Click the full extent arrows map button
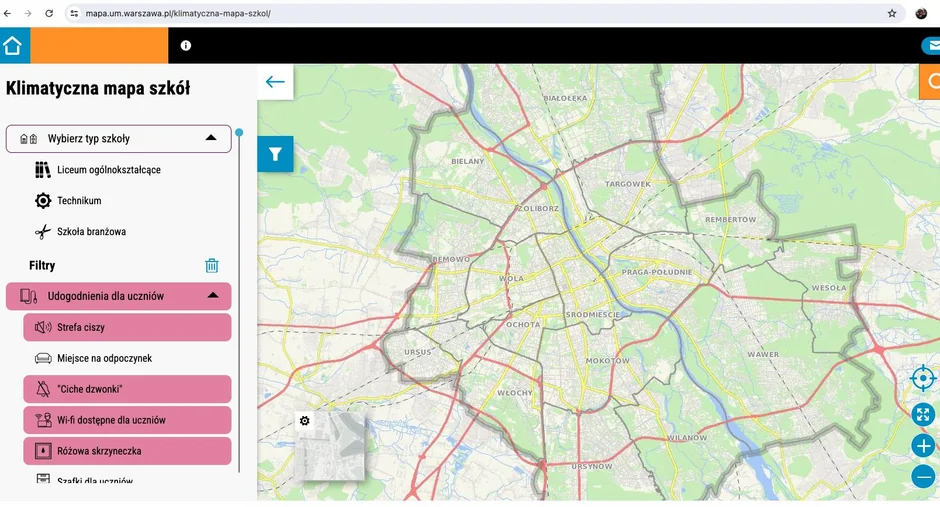The width and height of the screenshot is (940, 507). tap(923, 413)
